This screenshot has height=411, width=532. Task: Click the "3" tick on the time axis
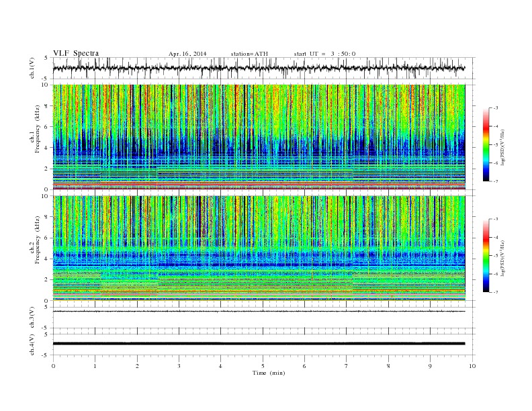click(x=179, y=366)
